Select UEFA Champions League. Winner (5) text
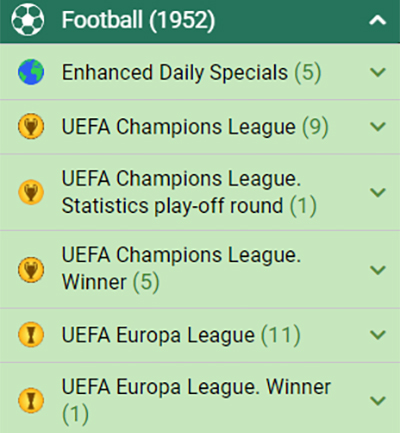 pos(182,269)
